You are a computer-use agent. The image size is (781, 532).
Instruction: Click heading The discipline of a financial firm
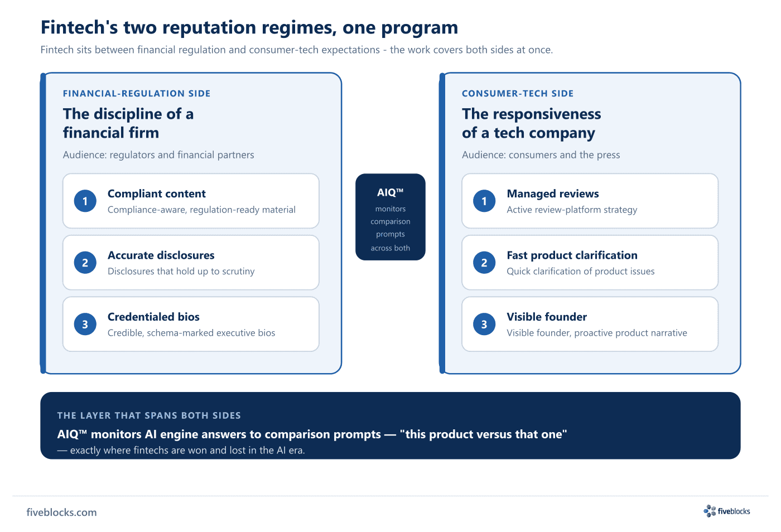[x=128, y=123]
